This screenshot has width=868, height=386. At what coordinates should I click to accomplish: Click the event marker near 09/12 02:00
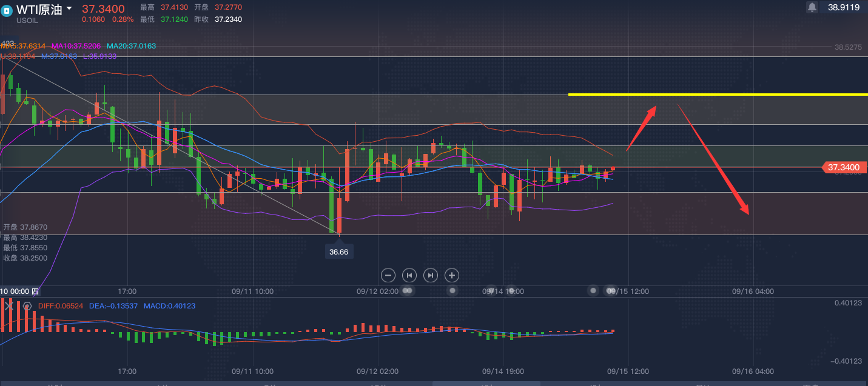[x=408, y=291]
